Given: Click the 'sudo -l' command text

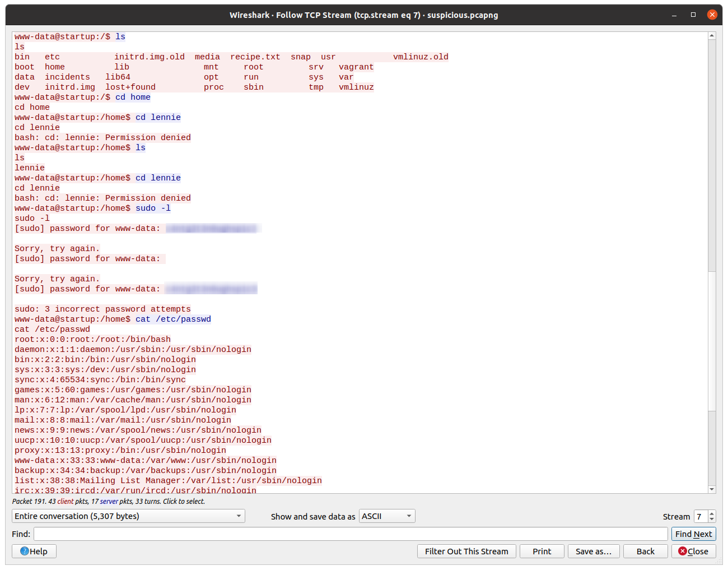Looking at the screenshot, I should pyautogui.click(x=153, y=208).
